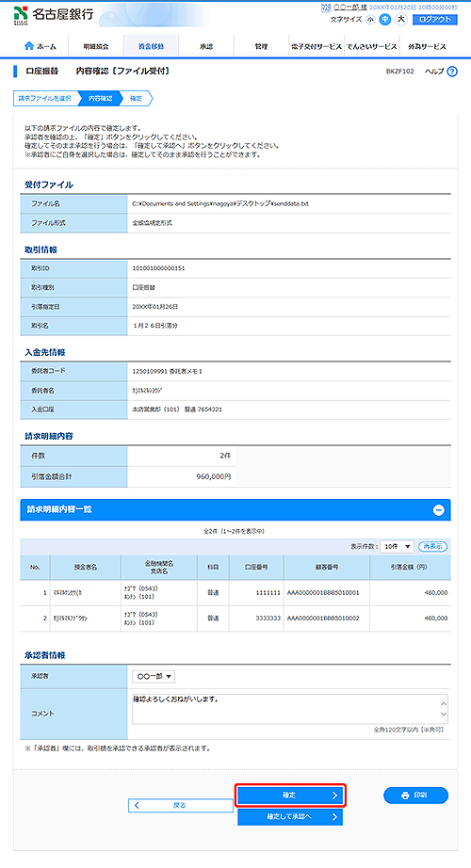This screenshot has height=868, width=471.
Task: Open 管理 menu tab
Action: click(x=261, y=46)
